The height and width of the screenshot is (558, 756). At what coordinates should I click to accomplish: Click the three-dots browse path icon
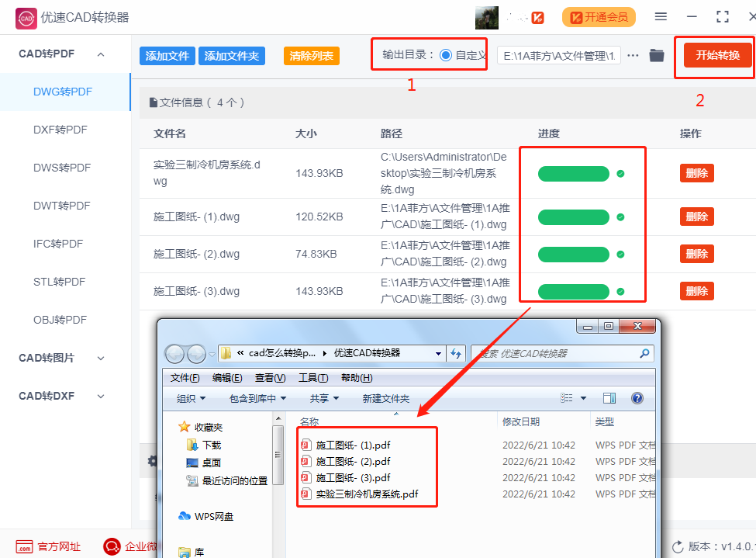point(633,56)
